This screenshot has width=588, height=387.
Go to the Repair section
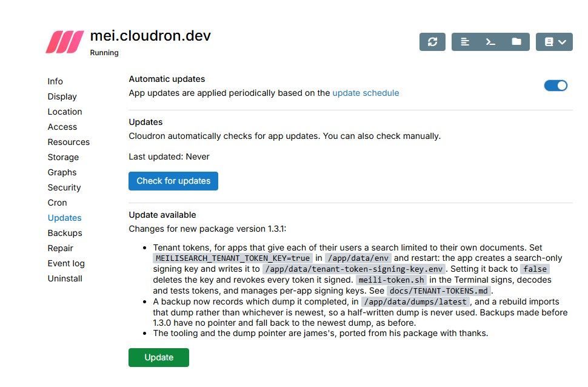(61, 248)
